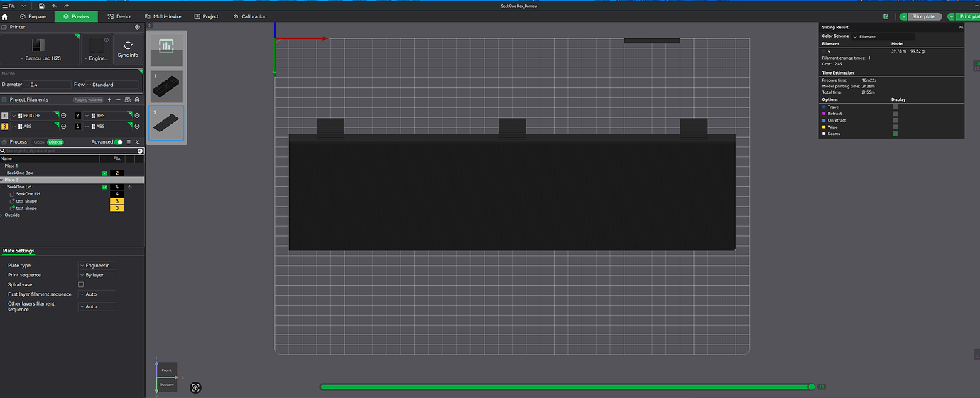Switch to the Prepare tab
980x398 pixels.
pos(33,16)
